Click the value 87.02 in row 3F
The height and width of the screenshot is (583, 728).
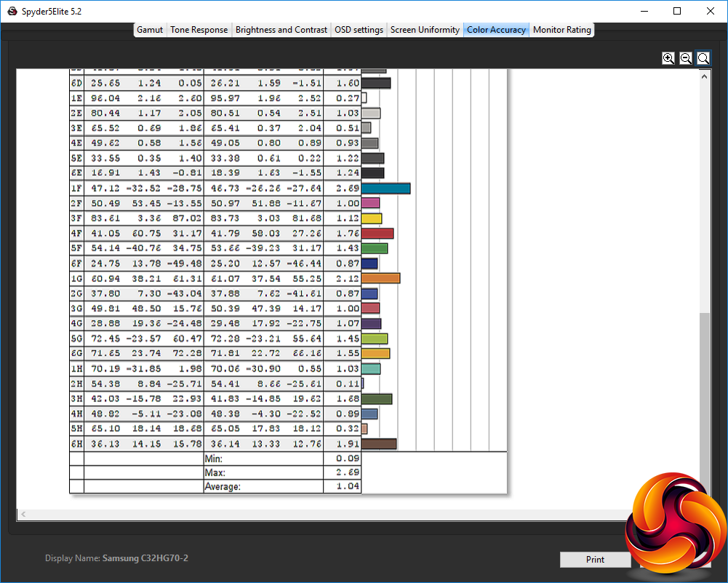coord(187,218)
